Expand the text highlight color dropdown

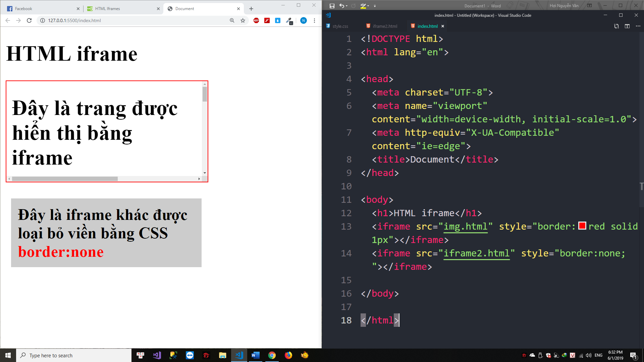368,6
